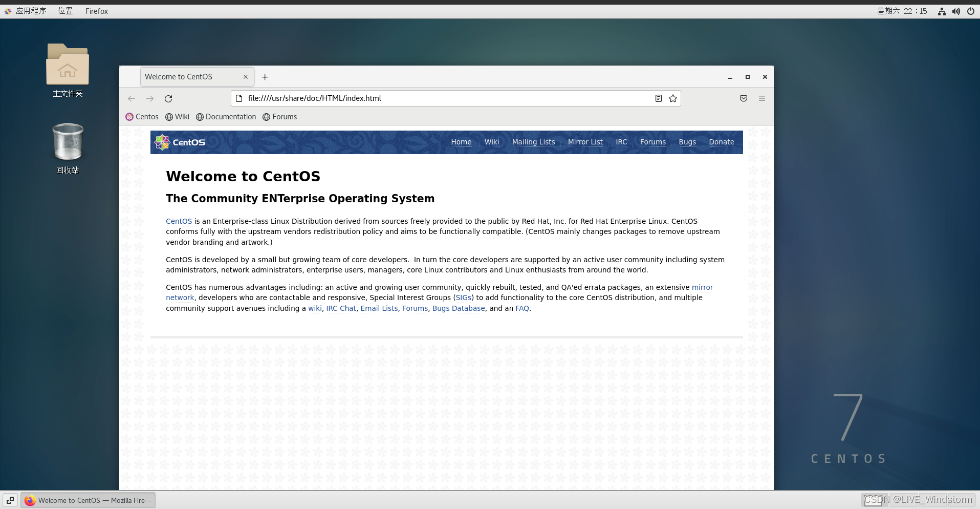The width and height of the screenshot is (980, 509).
Task: Click IRC in page navigation bar
Action: coord(621,142)
